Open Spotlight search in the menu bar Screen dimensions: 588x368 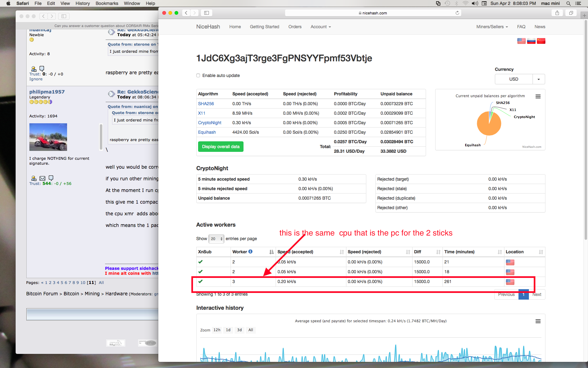click(568, 3)
